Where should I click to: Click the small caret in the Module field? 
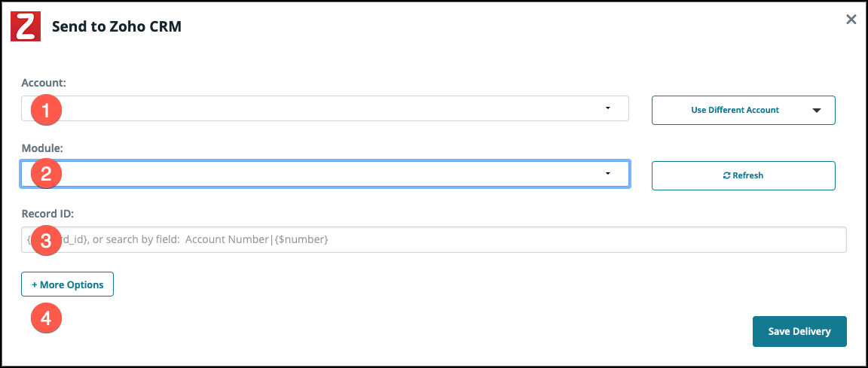tap(607, 174)
